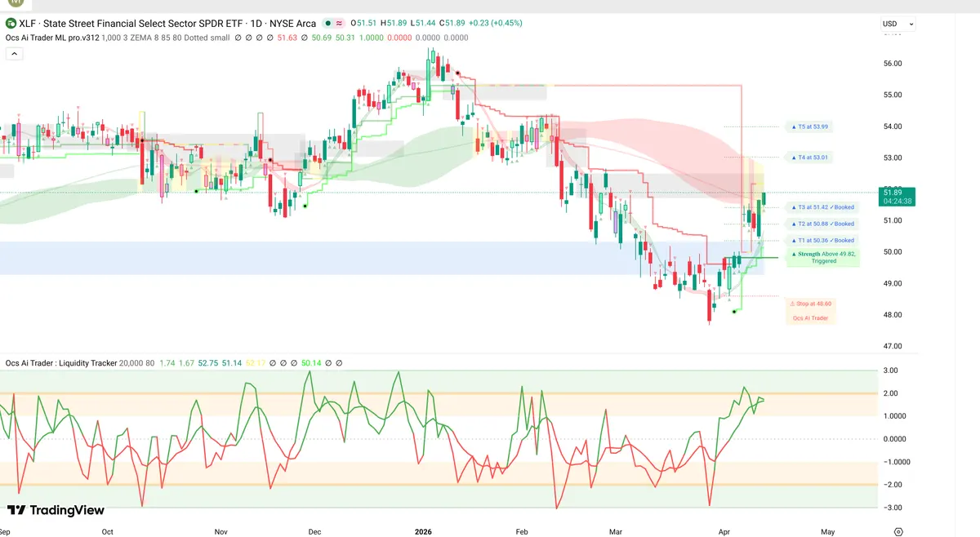Click the 56.00 price scale value
This screenshot has width=980, height=537.
point(893,64)
